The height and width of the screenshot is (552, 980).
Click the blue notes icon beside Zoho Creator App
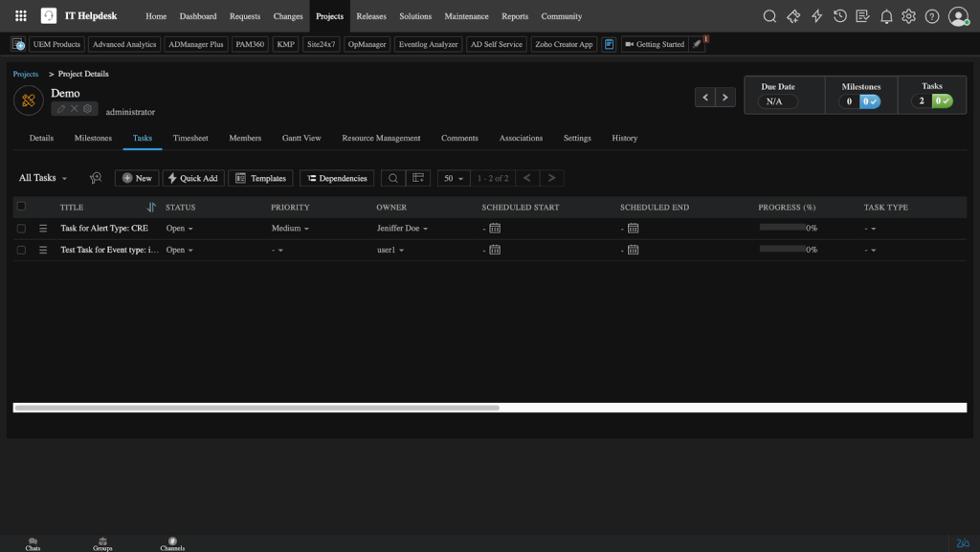(x=609, y=44)
